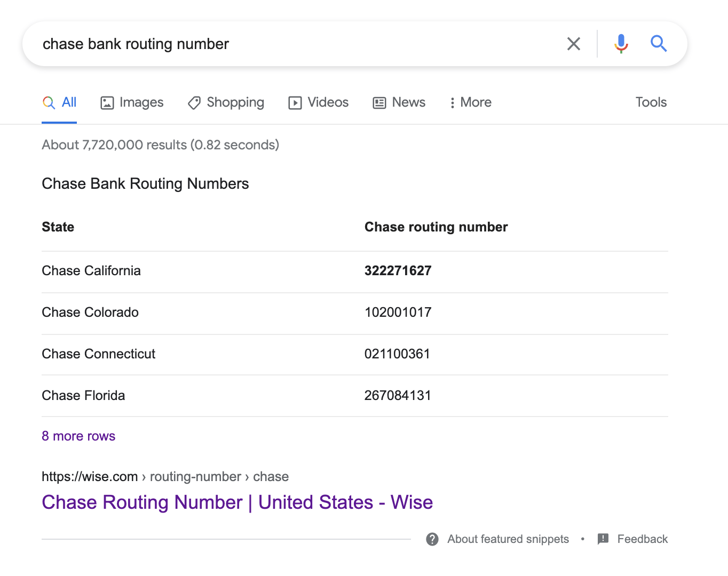Viewport: 728px width, 576px height.
Task: Click the question mark help icon
Action: coord(432,539)
